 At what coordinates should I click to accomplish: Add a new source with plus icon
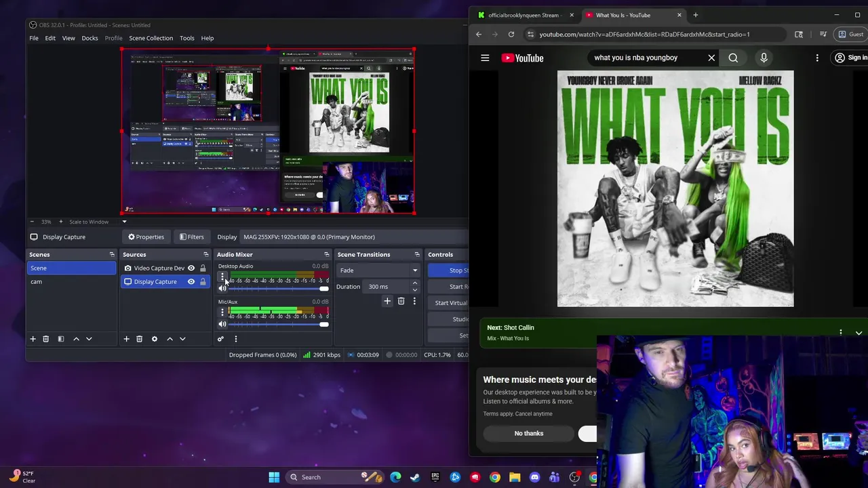tap(126, 339)
